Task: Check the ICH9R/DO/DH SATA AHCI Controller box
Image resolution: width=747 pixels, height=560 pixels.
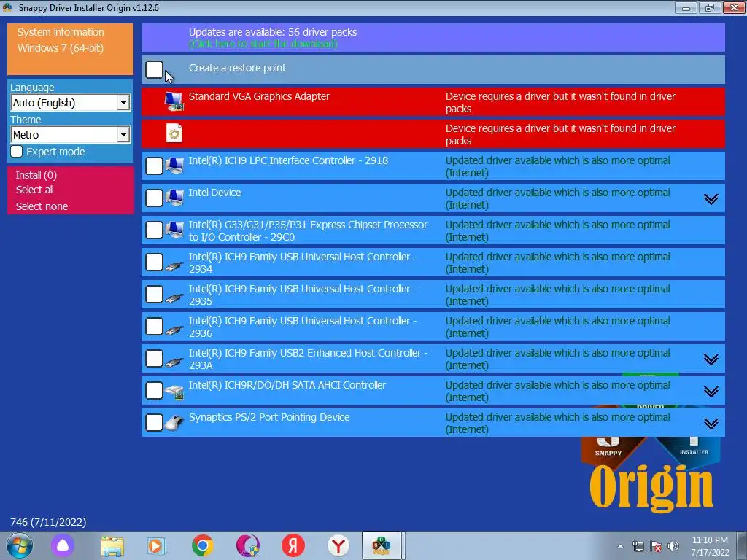Action: pyautogui.click(x=155, y=391)
